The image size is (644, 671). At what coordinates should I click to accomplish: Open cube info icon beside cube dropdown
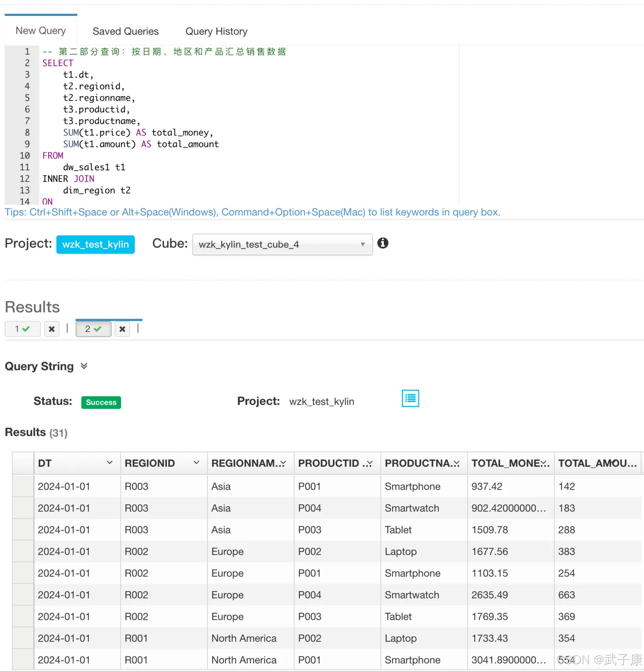[x=383, y=243]
